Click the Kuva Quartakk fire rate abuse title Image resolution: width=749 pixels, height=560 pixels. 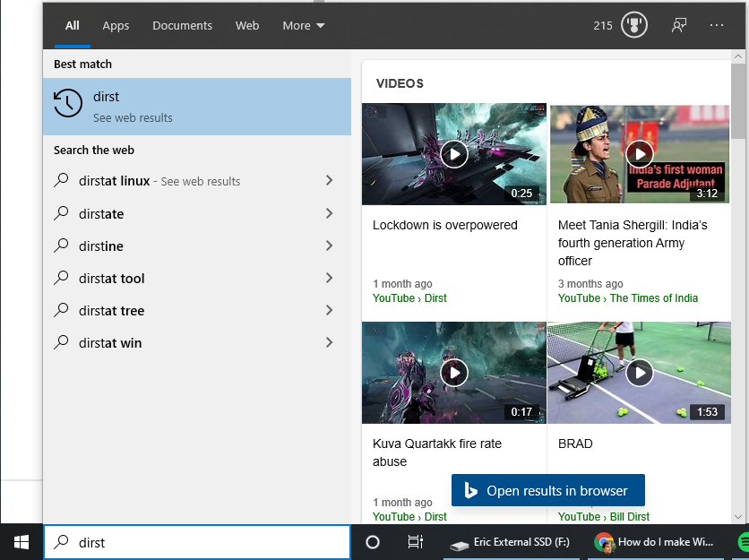(436, 452)
